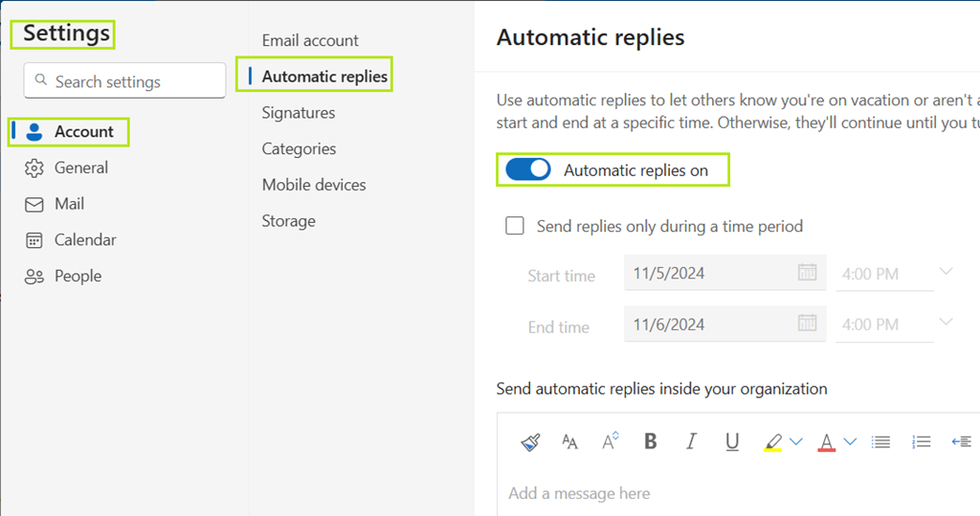The height and width of the screenshot is (516, 980).
Task: Apply Italic formatting in the editor
Action: click(691, 441)
